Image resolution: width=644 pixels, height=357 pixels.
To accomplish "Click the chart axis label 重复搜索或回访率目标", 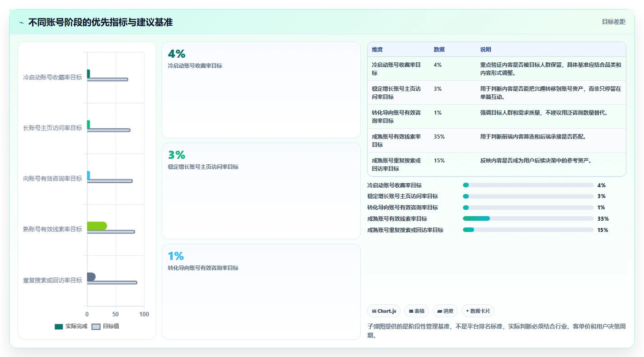I will point(53,280).
